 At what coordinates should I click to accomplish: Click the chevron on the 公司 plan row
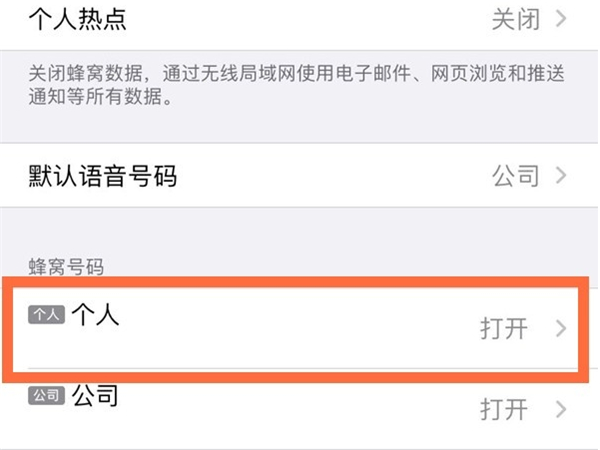pos(561,409)
